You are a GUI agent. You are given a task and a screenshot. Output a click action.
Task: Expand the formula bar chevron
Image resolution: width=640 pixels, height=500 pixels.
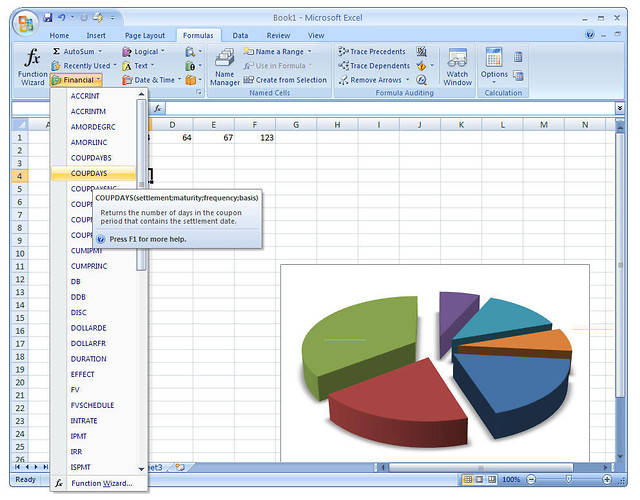point(620,109)
